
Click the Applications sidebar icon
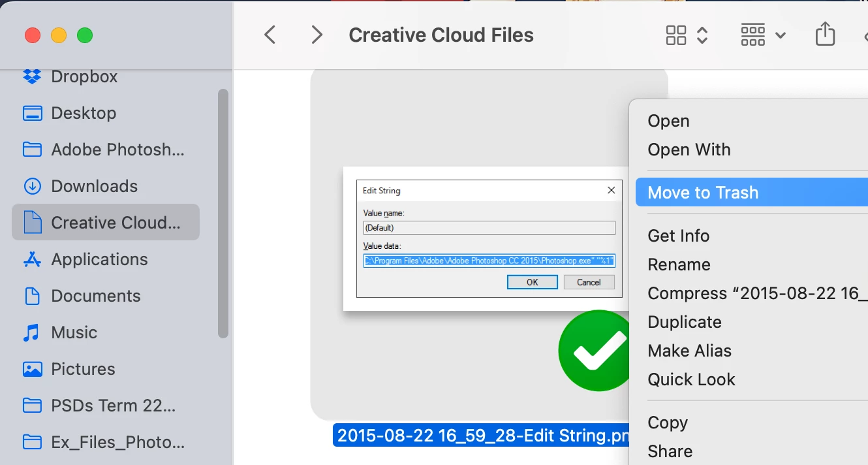pos(32,259)
